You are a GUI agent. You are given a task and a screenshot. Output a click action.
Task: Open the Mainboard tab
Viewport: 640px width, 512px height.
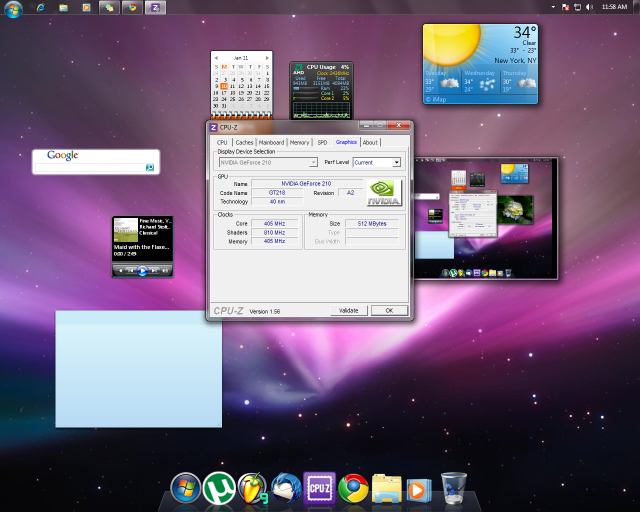pyautogui.click(x=271, y=142)
